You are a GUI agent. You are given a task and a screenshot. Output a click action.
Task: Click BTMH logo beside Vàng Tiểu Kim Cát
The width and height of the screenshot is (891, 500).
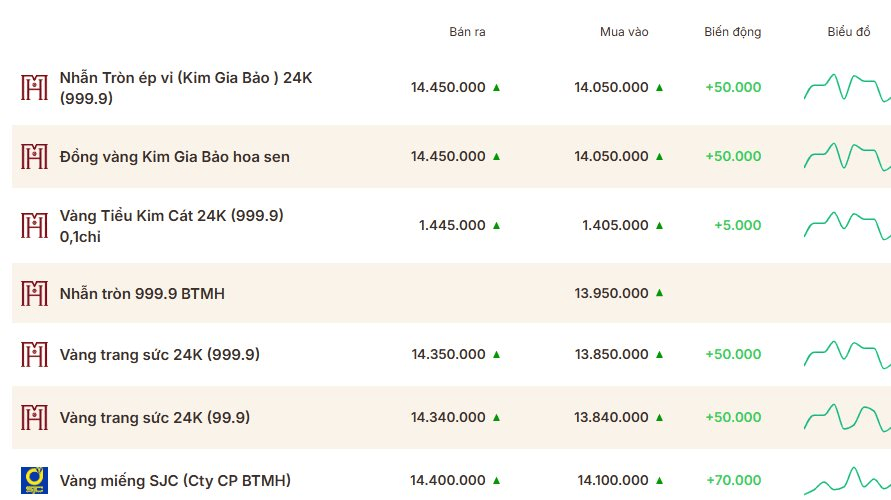point(34,226)
